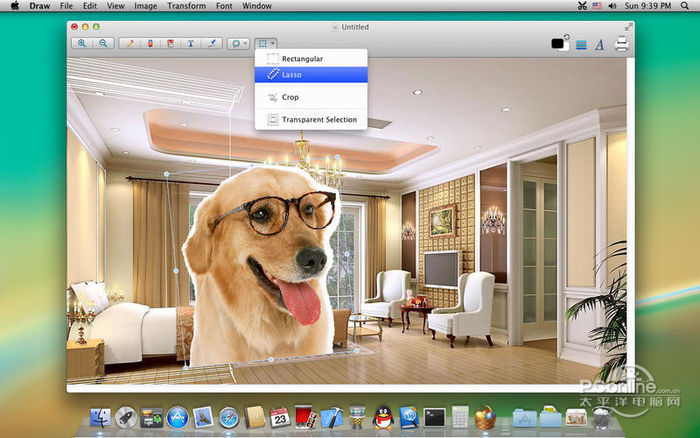Open the Transform menu
Image resolution: width=700 pixels, height=438 pixels.
pos(187,6)
